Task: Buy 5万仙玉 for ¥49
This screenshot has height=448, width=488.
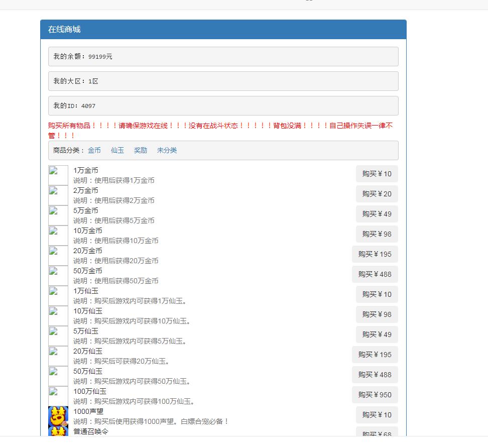Action: click(x=377, y=334)
